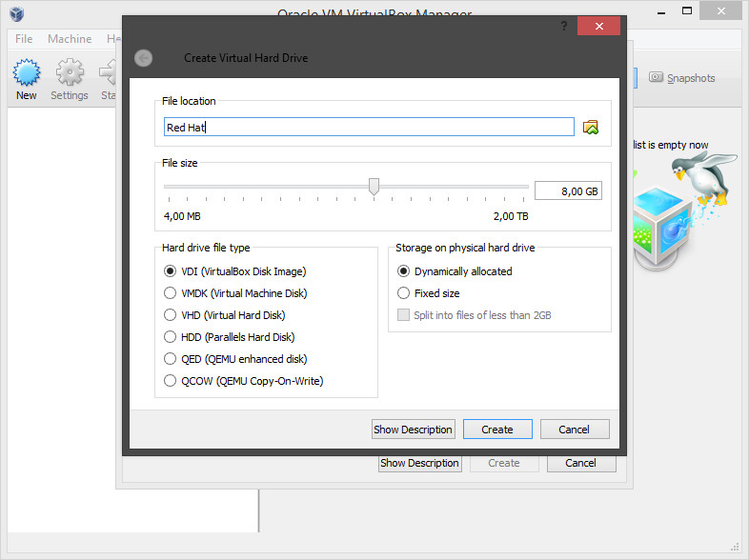Click the back arrow in the dialog header
749x560 pixels.
[x=143, y=58]
